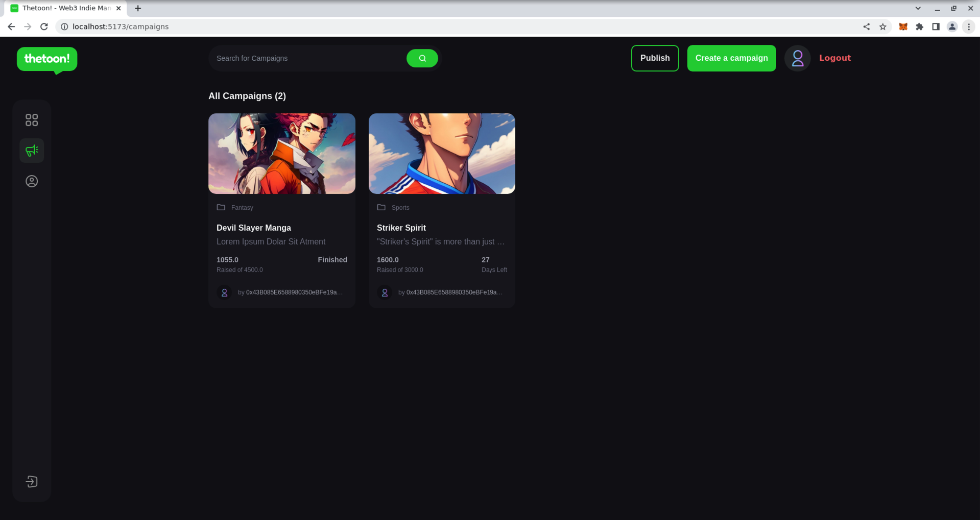Click the Publish button
The height and width of the screenshot is (520, 980).
point(654,58)
